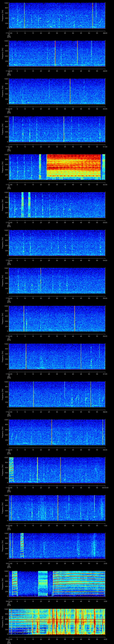Select the spectrogram panel beginning at 17:53:00

click(x=57, y=243)
